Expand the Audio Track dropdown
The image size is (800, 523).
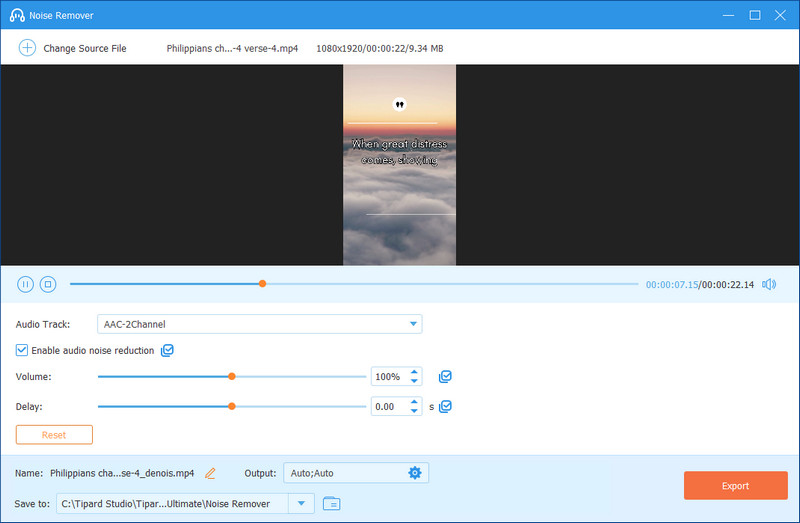(x=413, y=324)
